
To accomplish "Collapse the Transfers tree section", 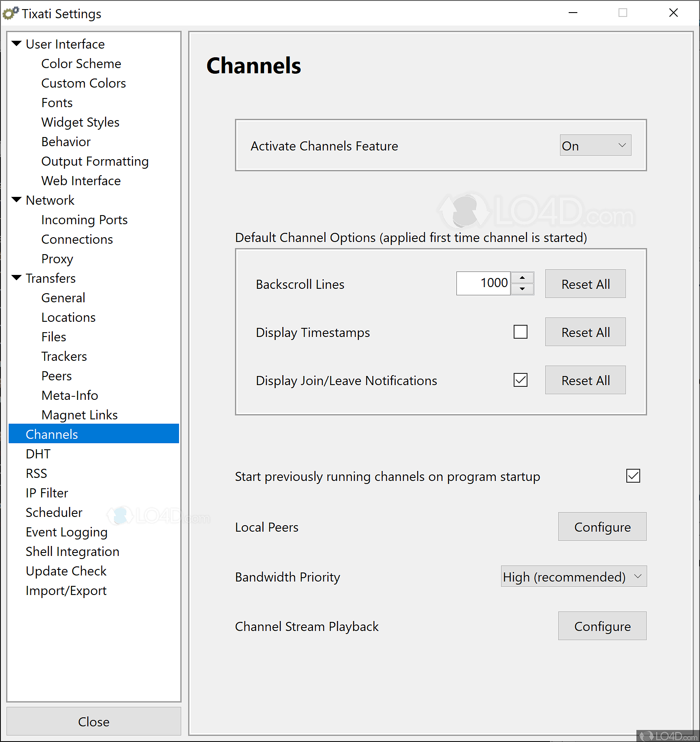I will [16, 278].
